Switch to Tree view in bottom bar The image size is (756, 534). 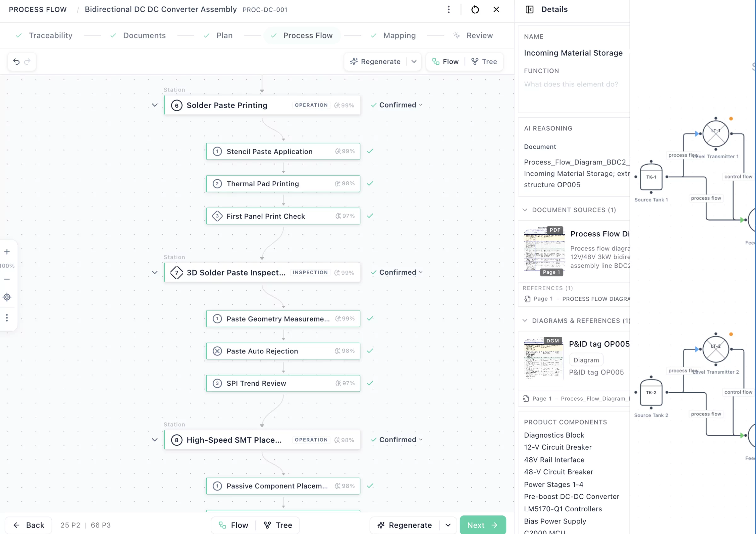[278, 525]
